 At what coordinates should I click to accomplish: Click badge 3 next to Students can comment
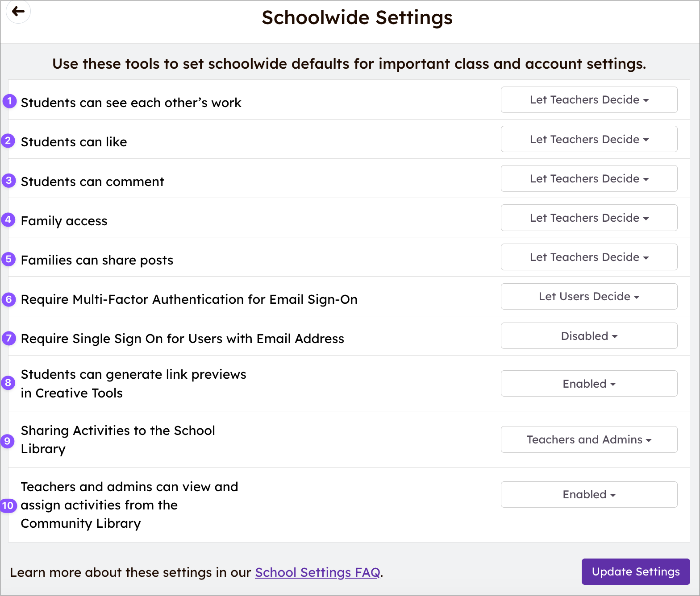tap(8, 181)
